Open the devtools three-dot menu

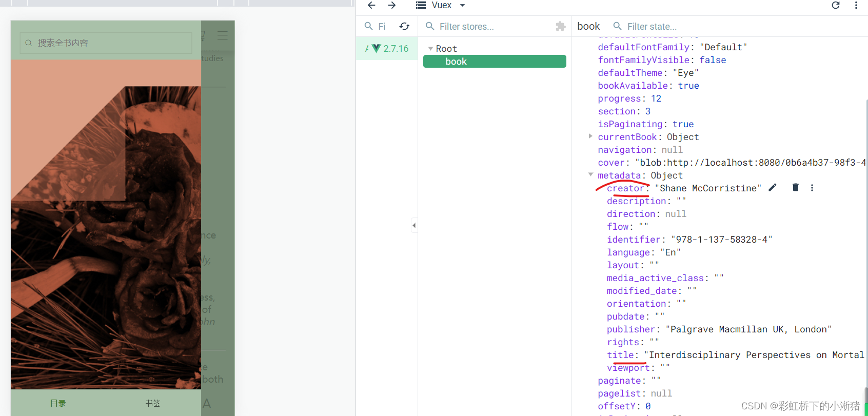click(x=856, y=5)
